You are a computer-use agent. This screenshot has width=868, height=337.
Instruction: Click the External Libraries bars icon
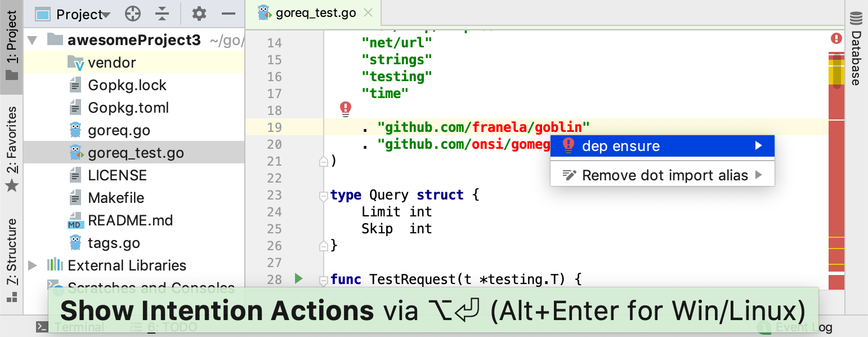point(55,265)
